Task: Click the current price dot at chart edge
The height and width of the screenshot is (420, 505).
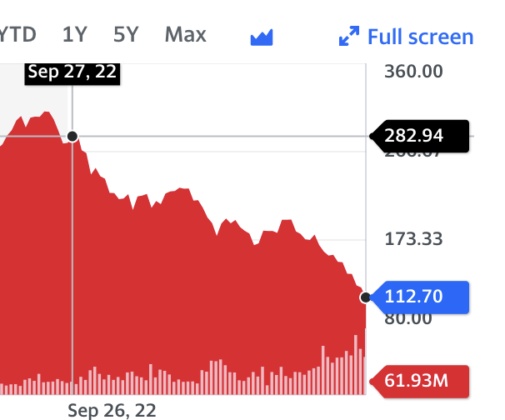Action: (x=365, y=297)
